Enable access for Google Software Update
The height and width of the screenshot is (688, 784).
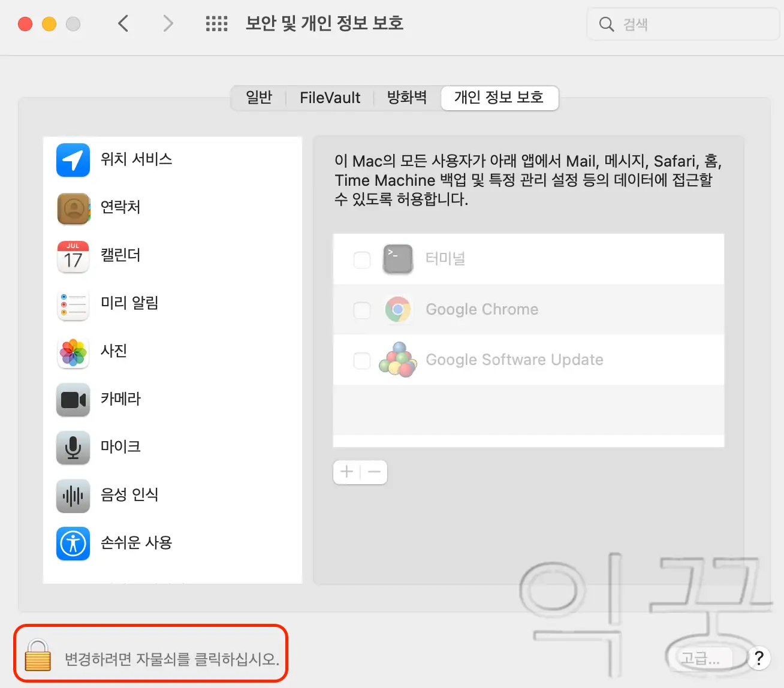[x=362, y=360]
